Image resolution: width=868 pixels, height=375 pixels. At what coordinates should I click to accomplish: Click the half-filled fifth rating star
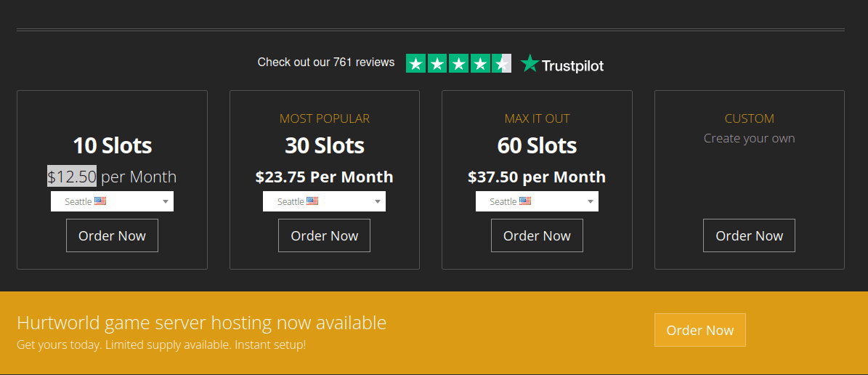pyautogui.click(x=502, y=64)
